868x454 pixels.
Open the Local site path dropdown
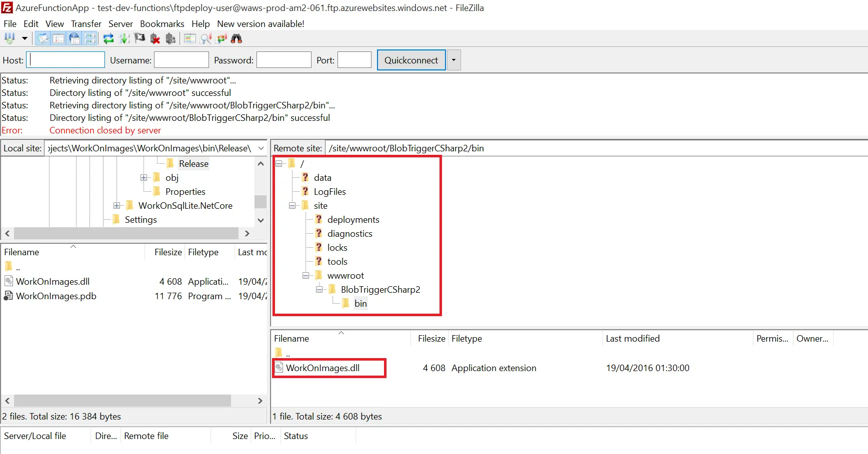[x=261, y=148]
